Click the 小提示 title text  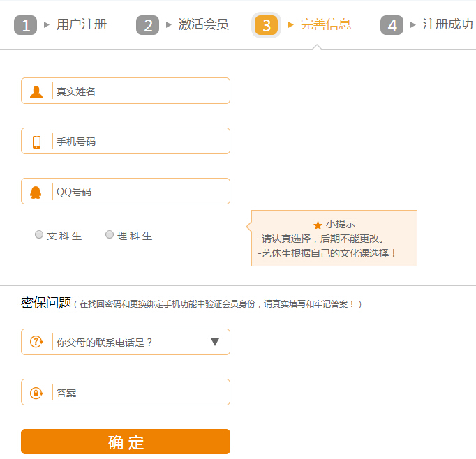click(341, 224)
